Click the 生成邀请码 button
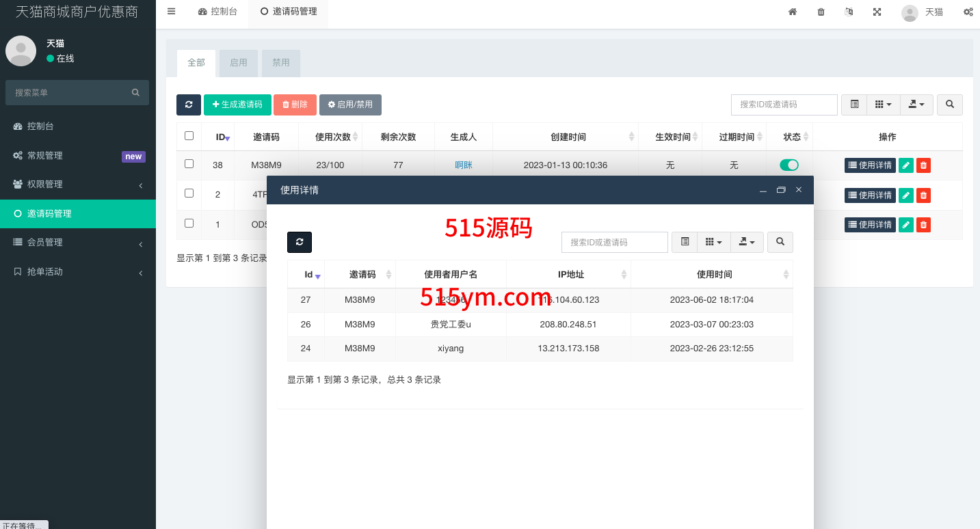The height and width of the screenshot is (529, 980). pos(237,105)
